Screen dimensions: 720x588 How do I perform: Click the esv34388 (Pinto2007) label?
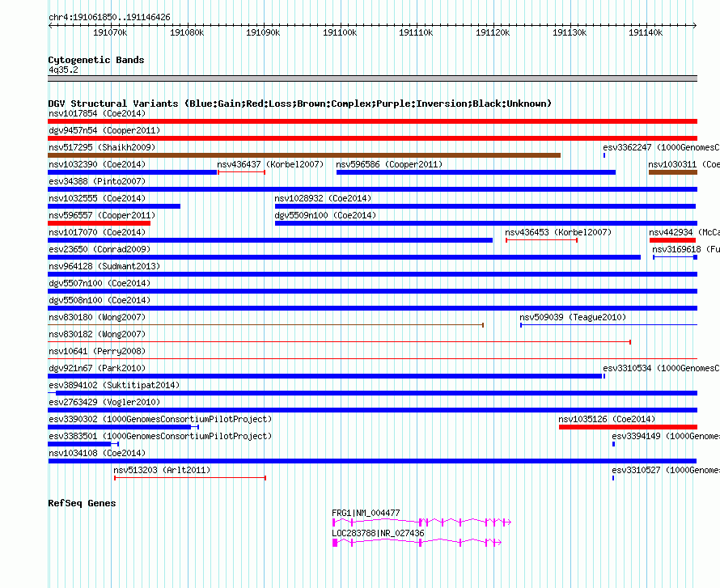click(x=97, y=181)
